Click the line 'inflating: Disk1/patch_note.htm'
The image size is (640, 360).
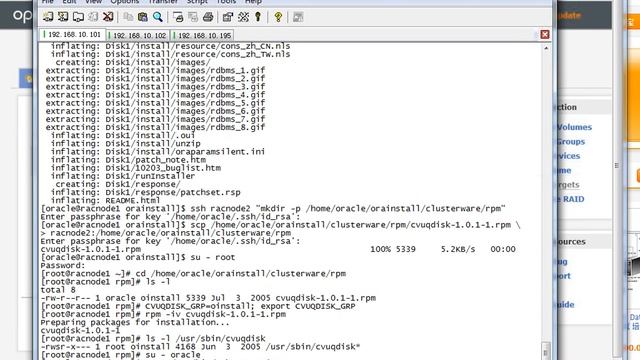coord(128,160)
